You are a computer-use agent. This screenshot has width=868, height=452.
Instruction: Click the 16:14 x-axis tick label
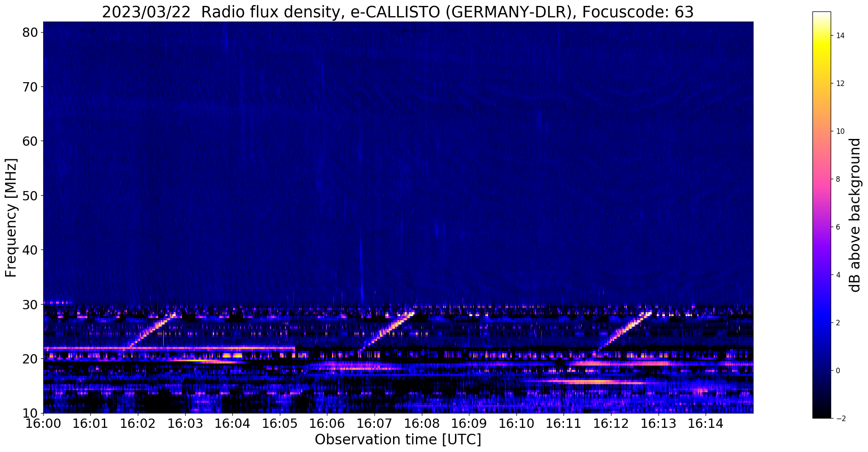tap(706, 424)
